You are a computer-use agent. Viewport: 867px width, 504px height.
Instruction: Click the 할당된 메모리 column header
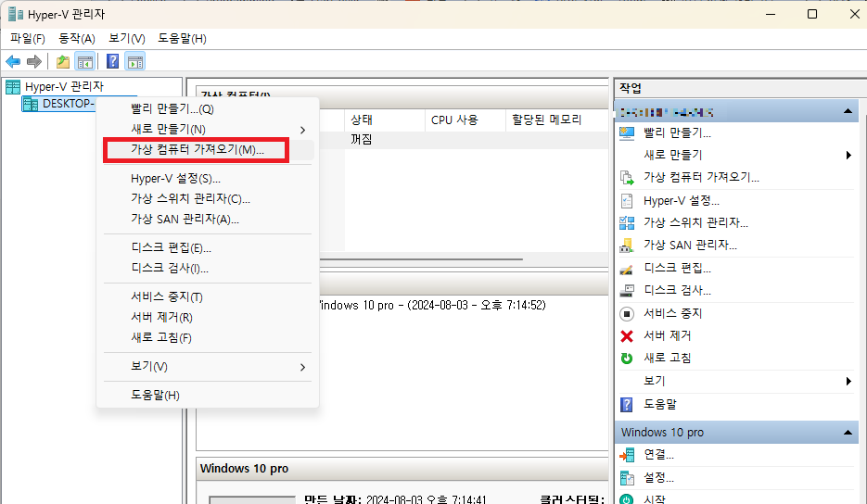tap(556, 120)
